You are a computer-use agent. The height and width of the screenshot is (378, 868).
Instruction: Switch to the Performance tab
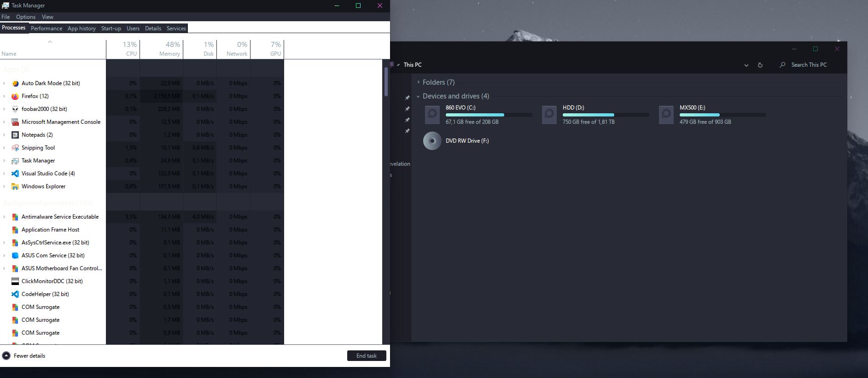[x=47, y=28]
